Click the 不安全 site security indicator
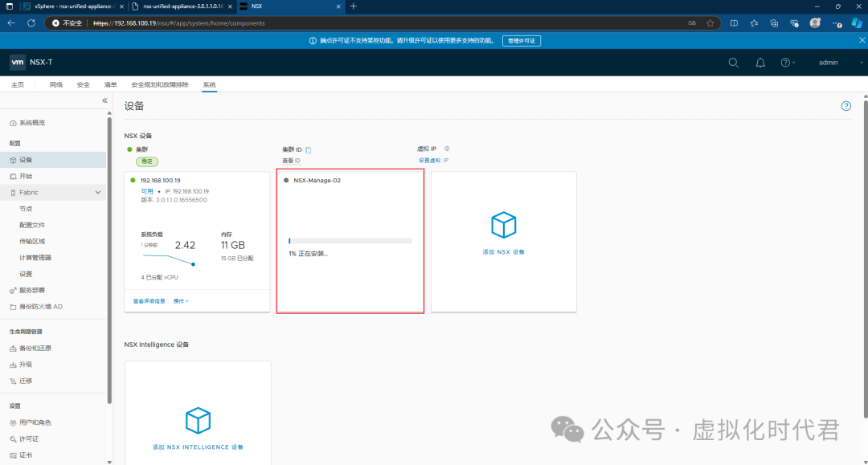 67,23
